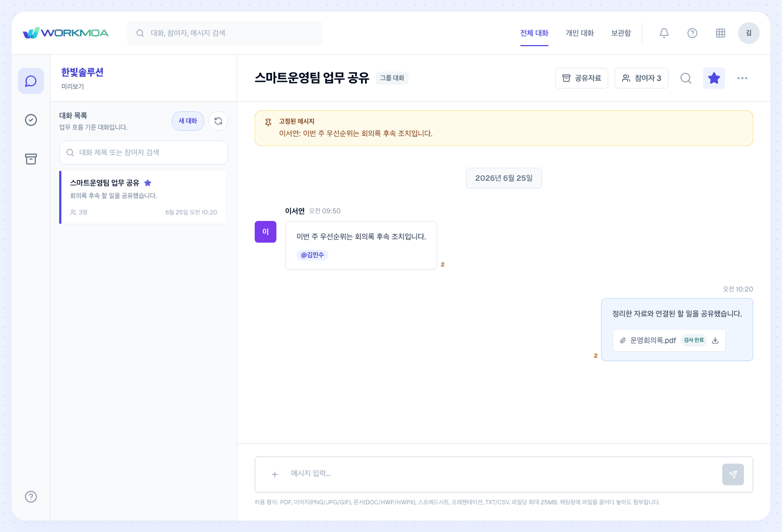The height and width of the screenshot is (532, 782).
Task: Open the help icon in sidebar bottom
Action: [x=31, y=497]
